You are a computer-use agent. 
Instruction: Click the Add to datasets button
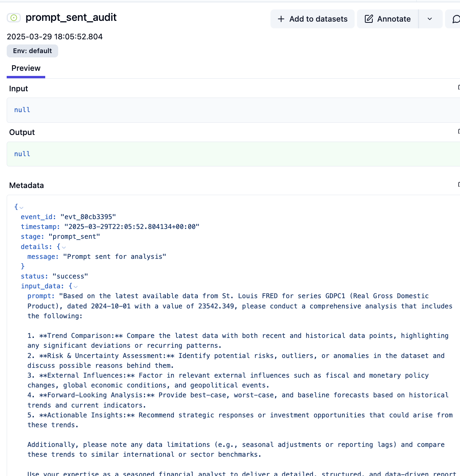[x=312, y=18]
